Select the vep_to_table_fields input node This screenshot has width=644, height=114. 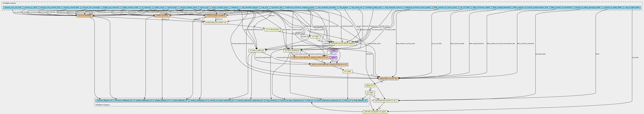pos(632,8)
